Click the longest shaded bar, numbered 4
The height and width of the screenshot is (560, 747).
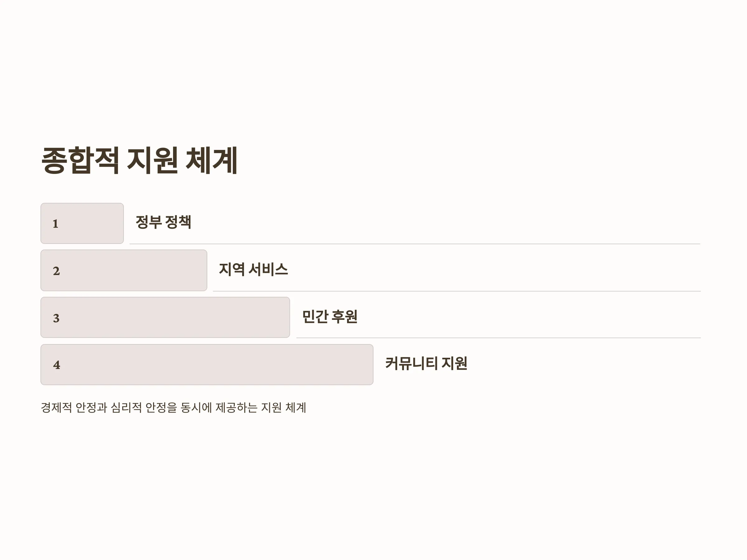click(x=207, y=365)
